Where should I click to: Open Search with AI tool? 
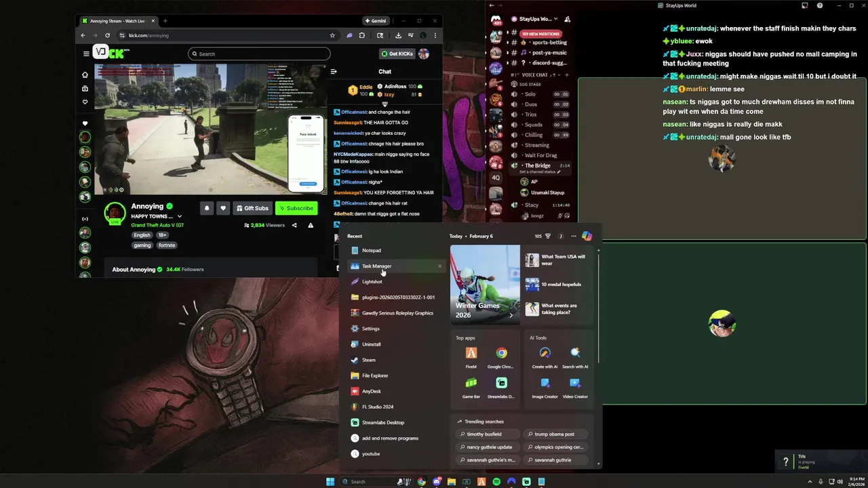tap(575, 357)
